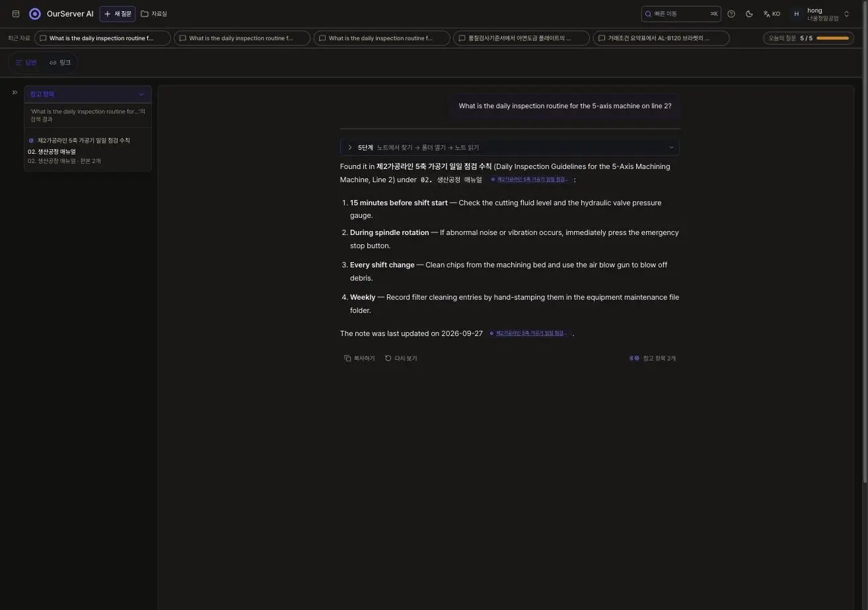
Task: Toggle dark mode with moon icon
Action: click(x=749, y=14)
